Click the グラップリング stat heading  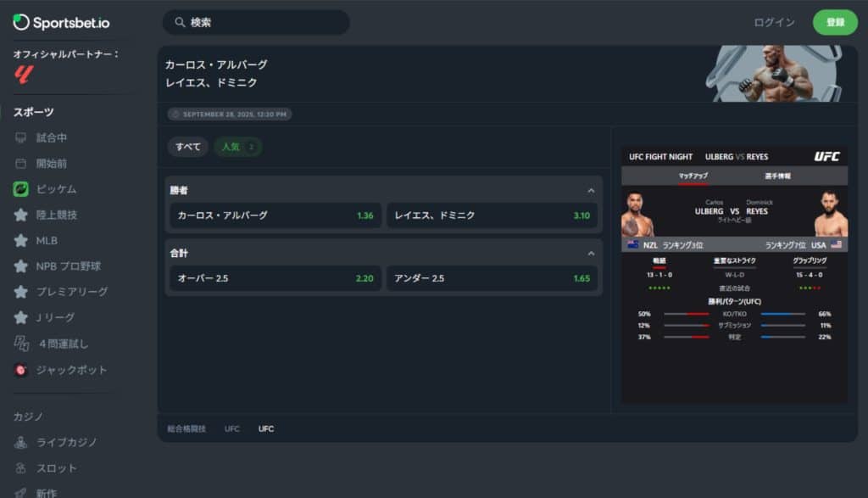tap(810, 260)
